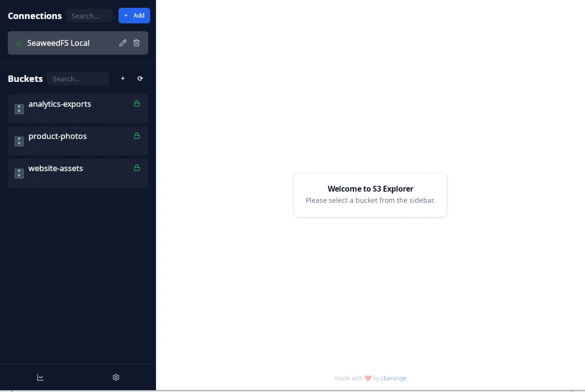Follow the cbarange footer link
Viewport: 585px width, 392px height.
393,378
